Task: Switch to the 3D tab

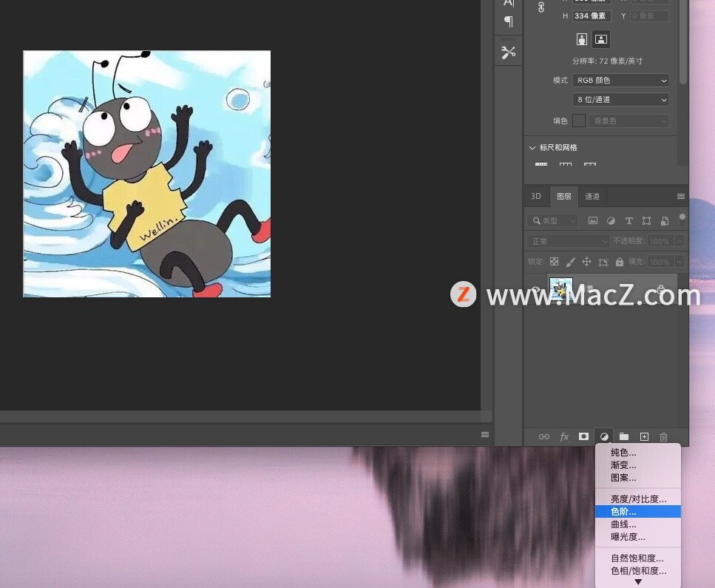Action: (x=536, y=196)
